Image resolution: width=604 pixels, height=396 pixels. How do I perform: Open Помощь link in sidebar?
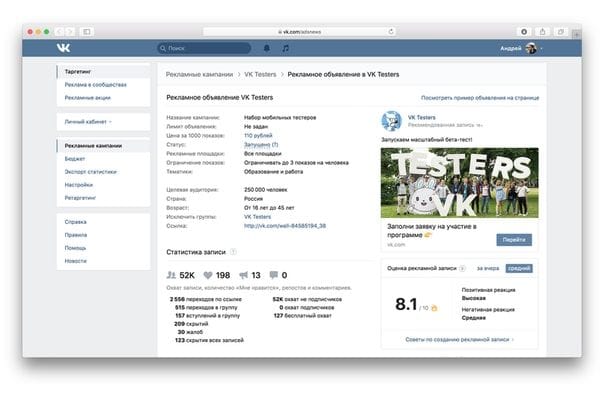click(75, 248)
